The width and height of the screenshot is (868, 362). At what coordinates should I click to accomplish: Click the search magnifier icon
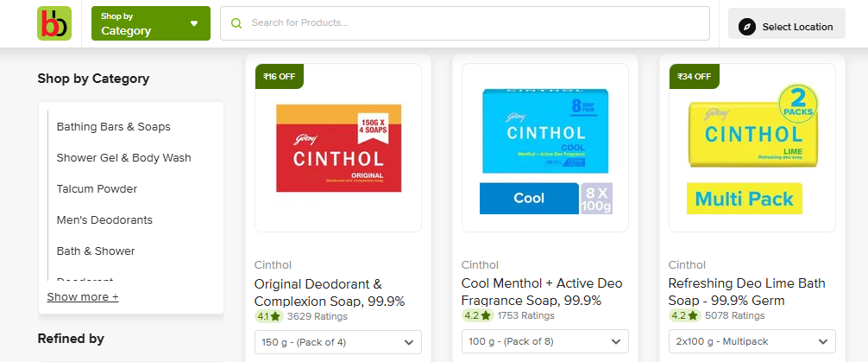click(x=236, y=23)
